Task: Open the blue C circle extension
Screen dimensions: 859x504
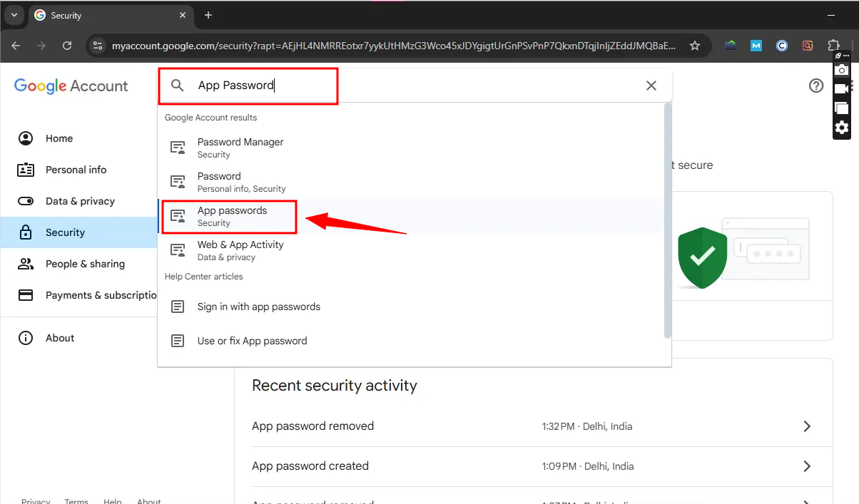Action: tap(782, 46)
